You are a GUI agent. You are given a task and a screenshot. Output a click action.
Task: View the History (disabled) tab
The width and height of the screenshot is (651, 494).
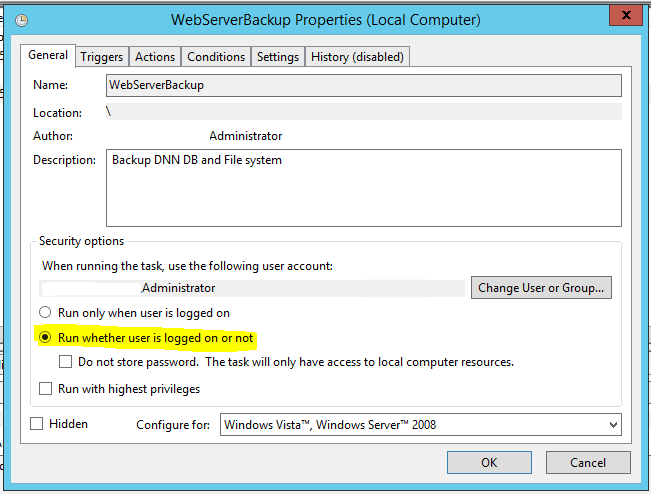[357, 57]
